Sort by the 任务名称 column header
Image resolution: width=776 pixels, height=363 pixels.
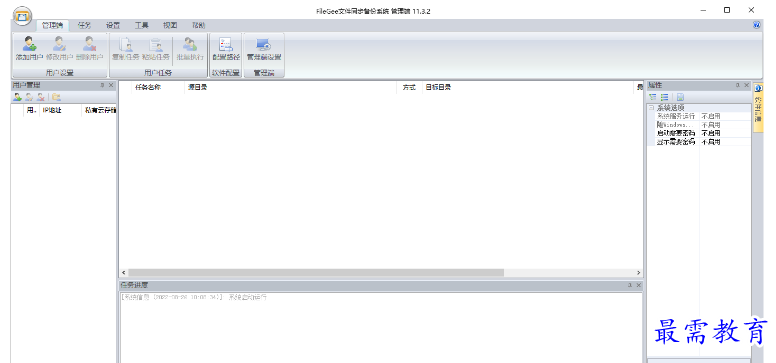[158, 87]
